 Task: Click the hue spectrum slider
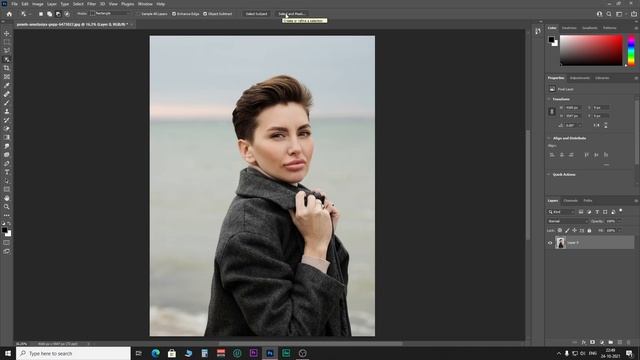point(631,50)
